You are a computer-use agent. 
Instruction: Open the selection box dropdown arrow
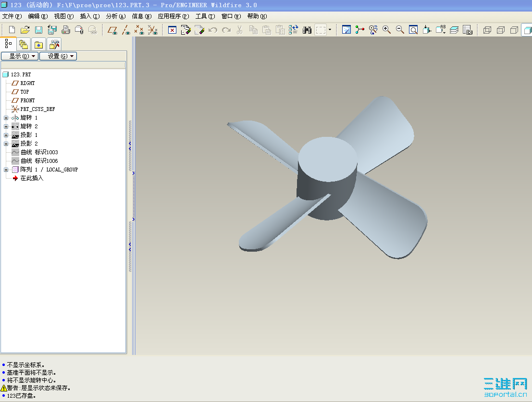330,30
